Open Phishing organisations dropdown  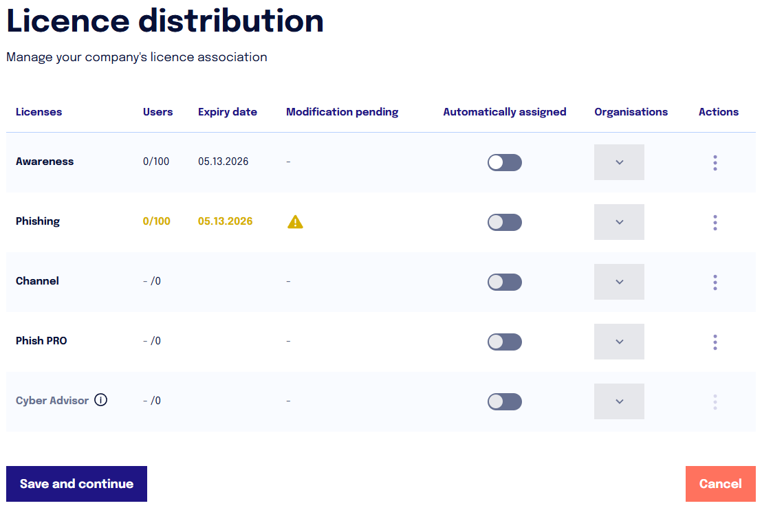coord(619,222)
